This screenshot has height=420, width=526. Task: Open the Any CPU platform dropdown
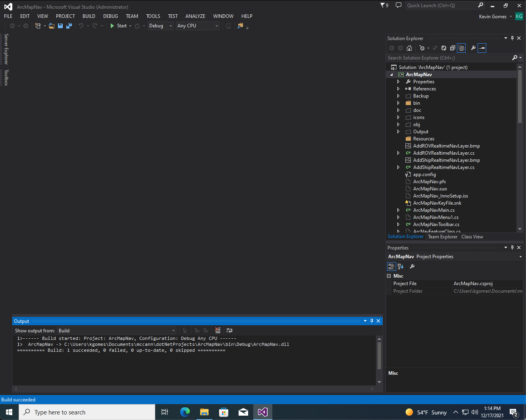tap(198, 26)
